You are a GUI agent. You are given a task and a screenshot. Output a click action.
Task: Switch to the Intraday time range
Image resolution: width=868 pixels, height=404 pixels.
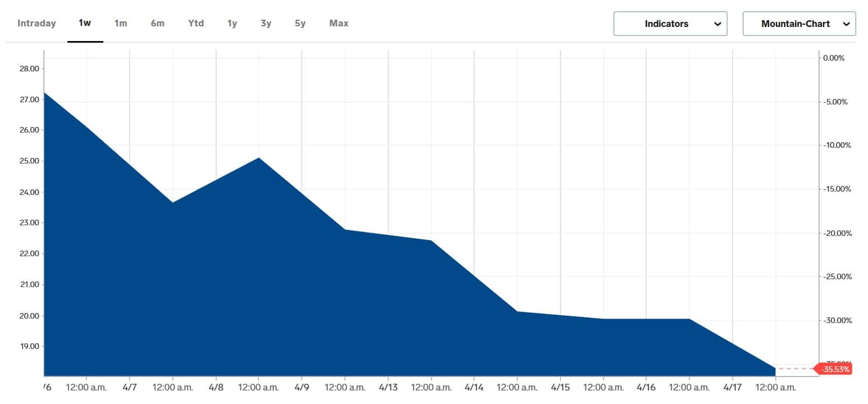coord(37,24)
